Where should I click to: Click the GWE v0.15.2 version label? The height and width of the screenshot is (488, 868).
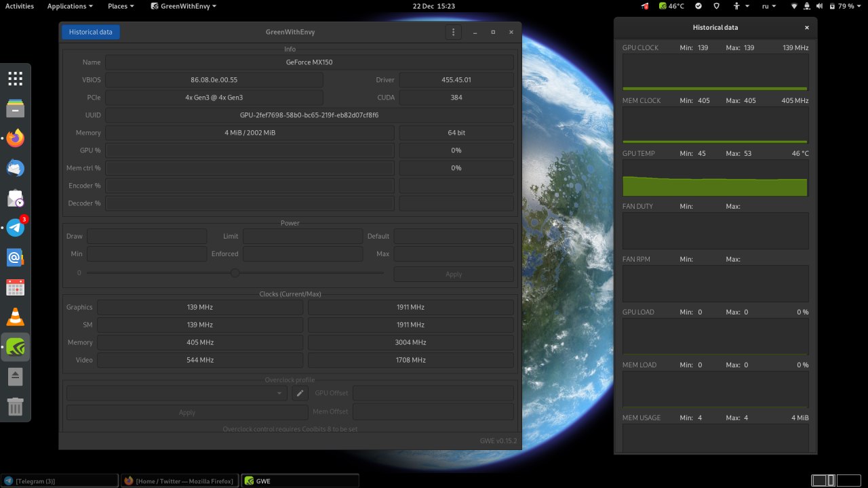pos(498,441)
